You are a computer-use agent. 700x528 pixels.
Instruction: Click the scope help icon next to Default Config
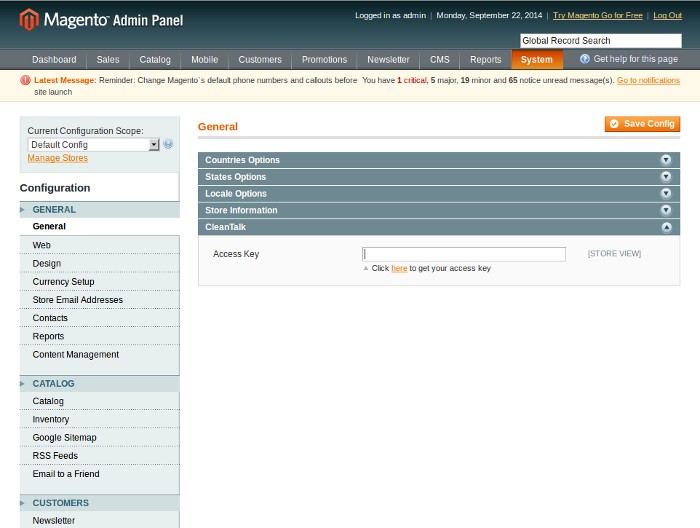pyautogui.click(x=168, y=144)
